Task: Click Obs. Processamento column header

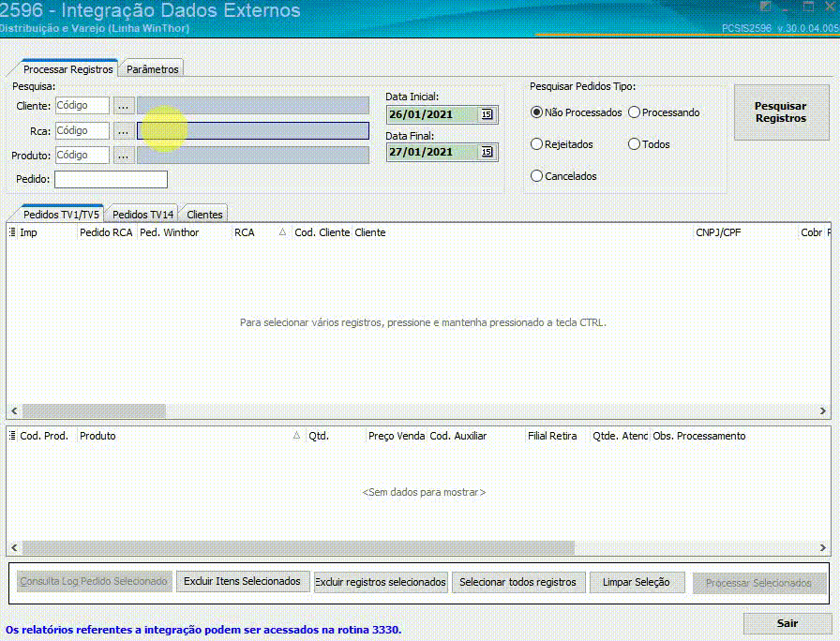Action: [740, 436]
